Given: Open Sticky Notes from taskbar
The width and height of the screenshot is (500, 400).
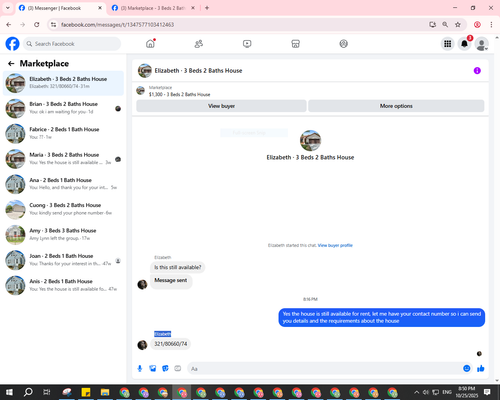Looking at the screenshot, I should (86, 392).
